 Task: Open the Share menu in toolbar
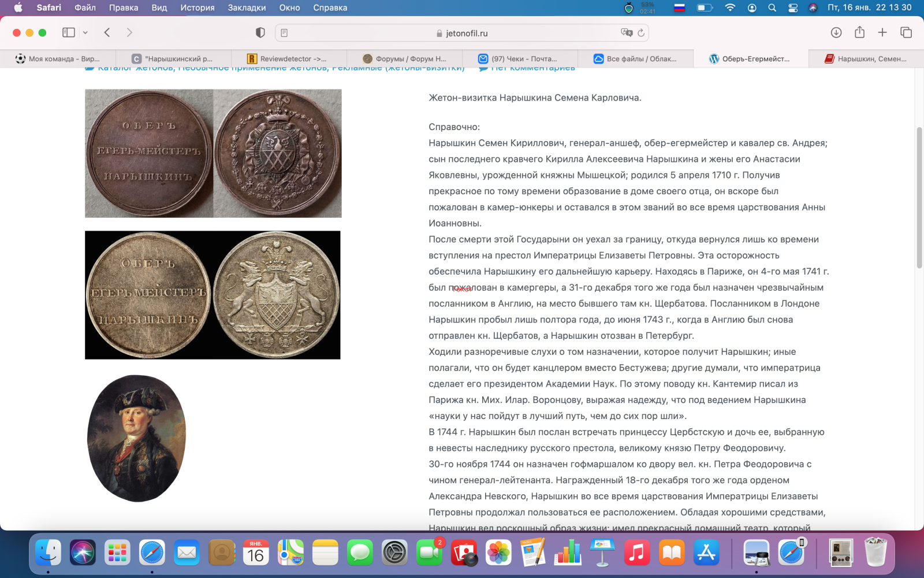pyautogui.click(x=859, y=32)
